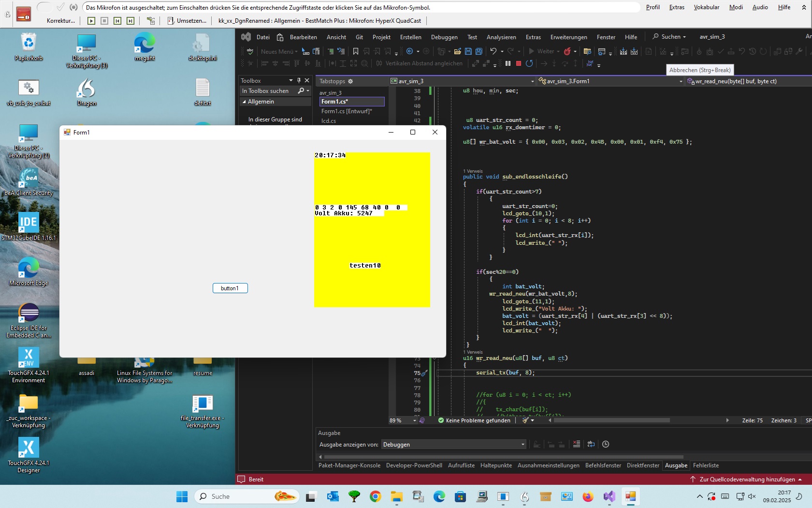The image size is (812, 508).
Task: Collapse the Allgemein toolbox group
Action: pos(244,102)
